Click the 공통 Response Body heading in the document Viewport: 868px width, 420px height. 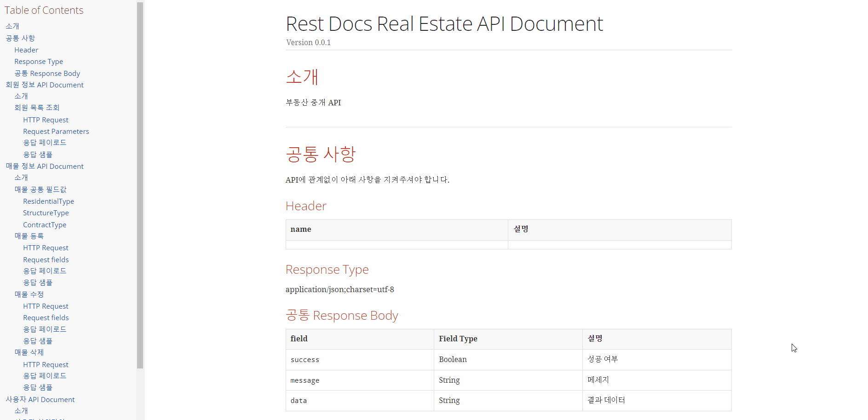pos(342,316)
